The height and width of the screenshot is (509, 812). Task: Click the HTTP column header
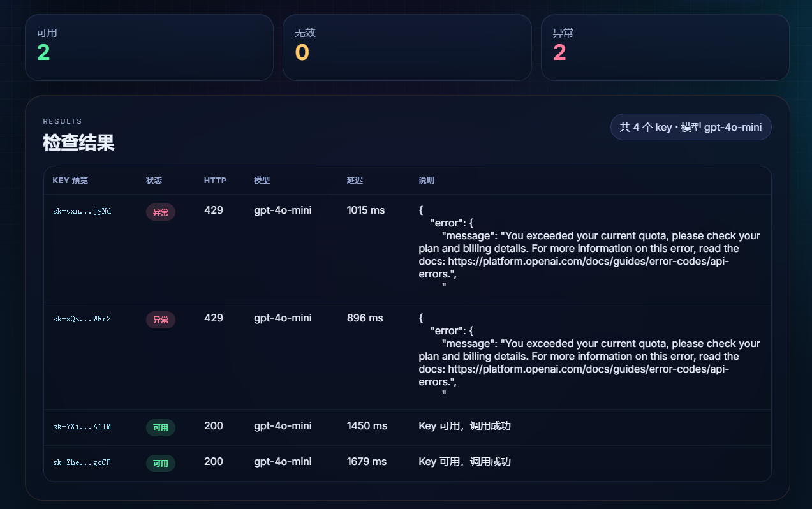tap(215, 181)
